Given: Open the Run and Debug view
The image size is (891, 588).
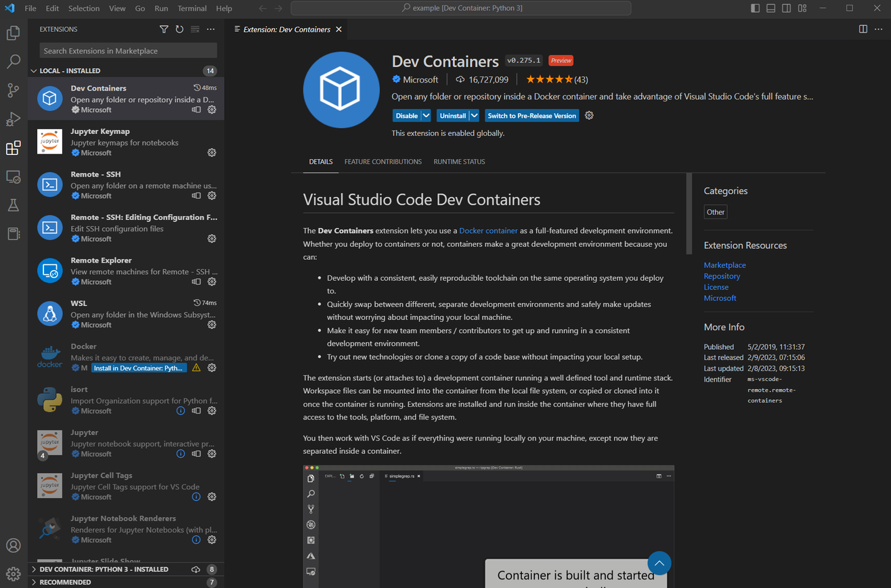Looking at the screenshot, I should (x=12, y=118).
